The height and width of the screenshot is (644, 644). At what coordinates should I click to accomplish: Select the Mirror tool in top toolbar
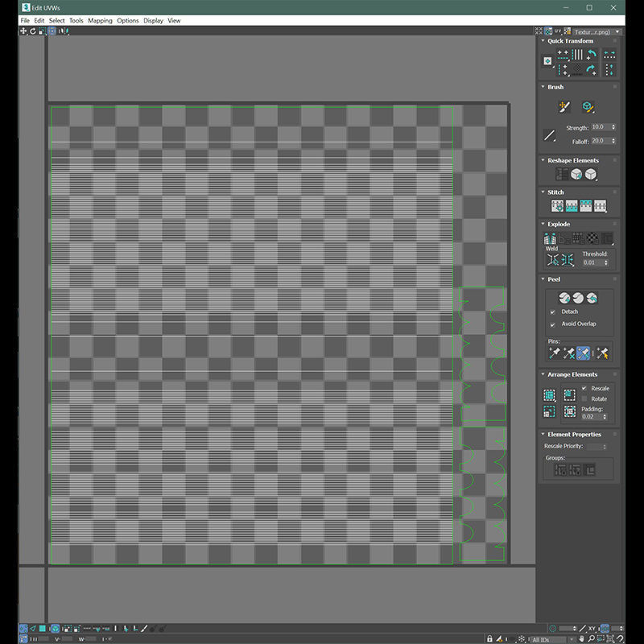pyautogui.click(x=63, y=31)
